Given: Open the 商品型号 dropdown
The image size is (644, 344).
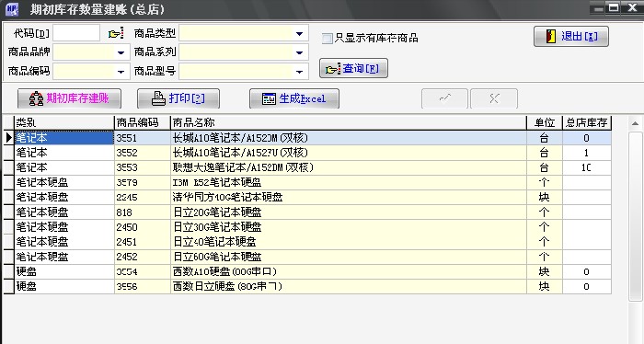Looking at the screenshot, I should tap(299, 72).
